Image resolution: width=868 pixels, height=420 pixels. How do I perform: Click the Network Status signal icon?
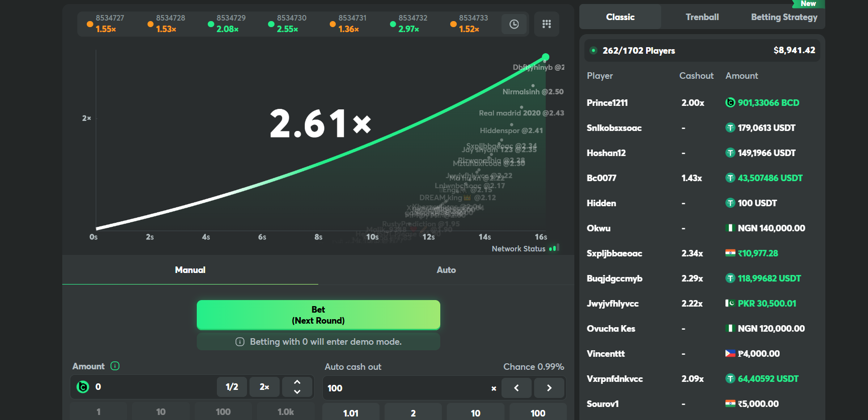point(554,248)
